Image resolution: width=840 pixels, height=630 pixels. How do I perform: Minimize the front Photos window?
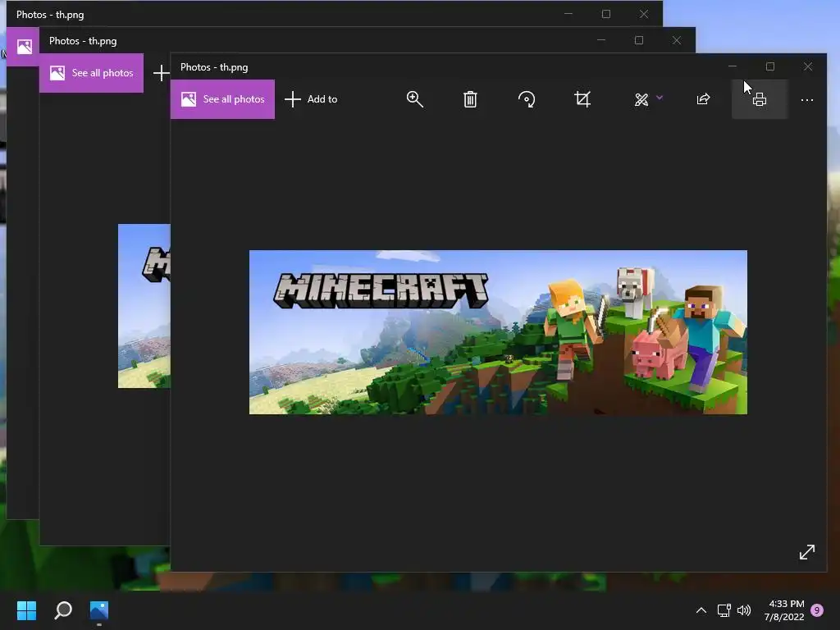(x=733, y=66)
